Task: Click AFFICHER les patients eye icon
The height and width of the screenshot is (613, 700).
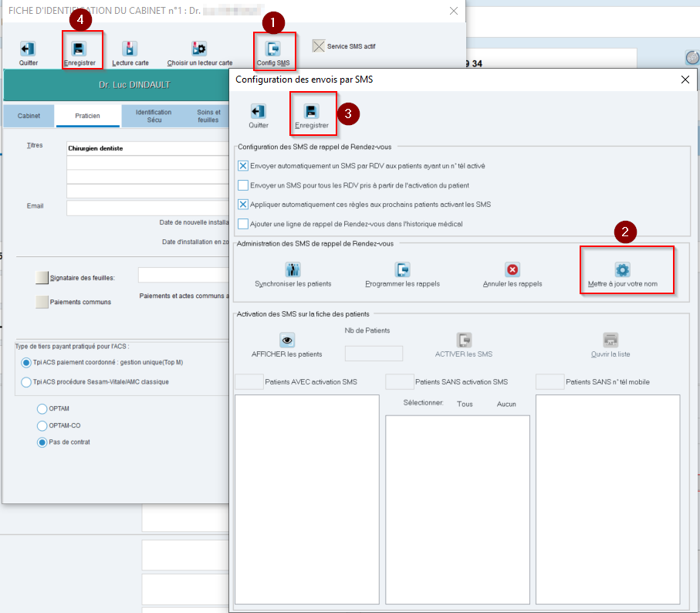Action: coord(287,340)
